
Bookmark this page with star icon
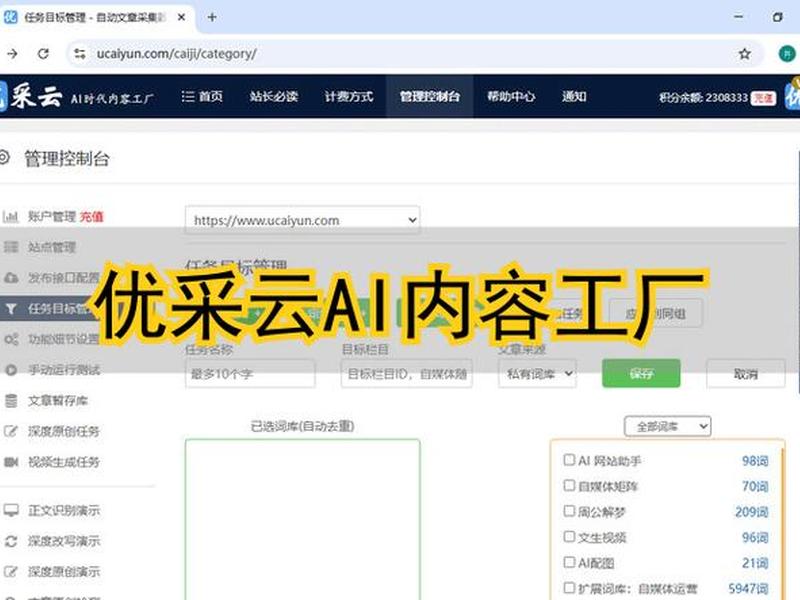744,54
